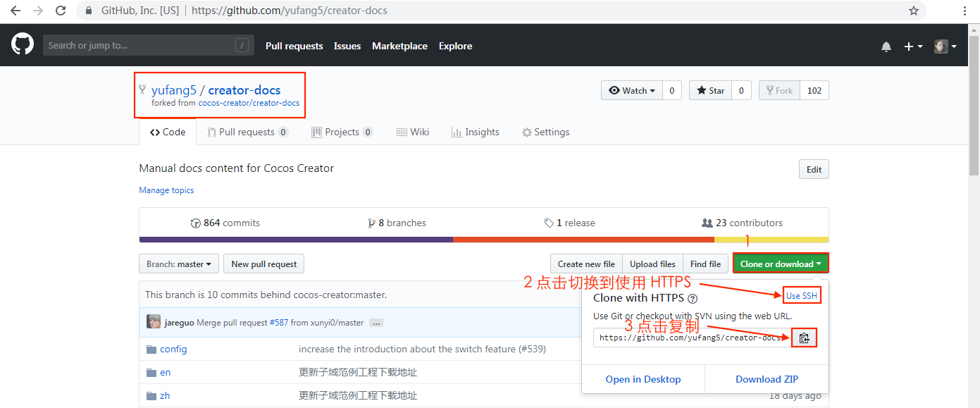Click Open in Desktop
The width and height of the screenshot is (980, 408).
tap(643, 379)
